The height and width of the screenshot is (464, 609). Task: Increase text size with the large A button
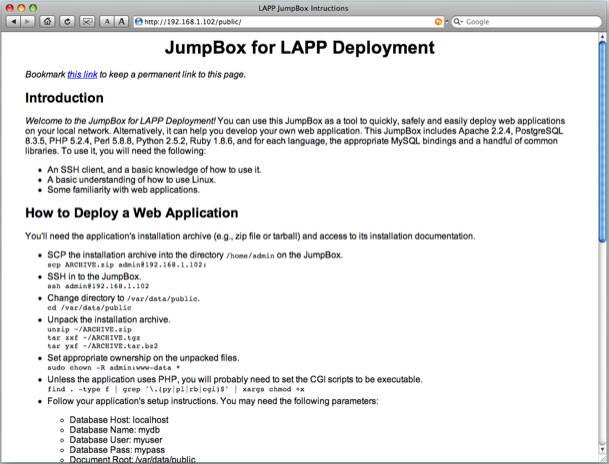coord(122,21)
